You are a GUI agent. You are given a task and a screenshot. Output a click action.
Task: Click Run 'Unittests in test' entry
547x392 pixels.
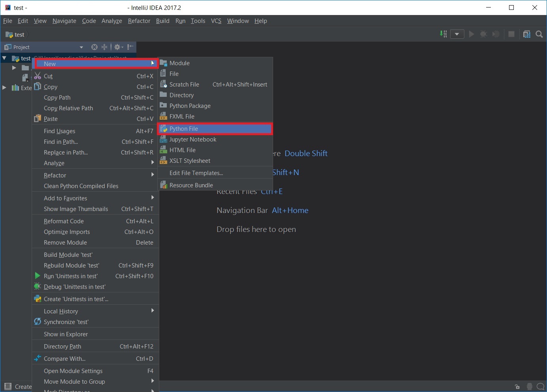click(x=71, y=276)
